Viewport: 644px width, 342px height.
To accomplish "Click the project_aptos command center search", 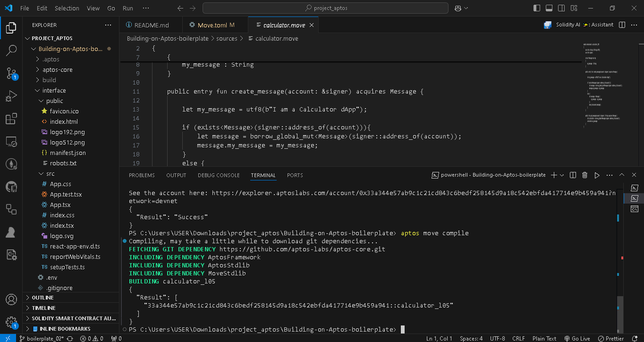I will pos(326,8).
